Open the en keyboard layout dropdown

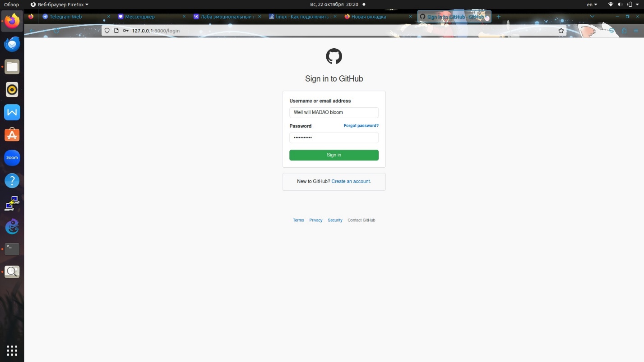click(592, 4)
